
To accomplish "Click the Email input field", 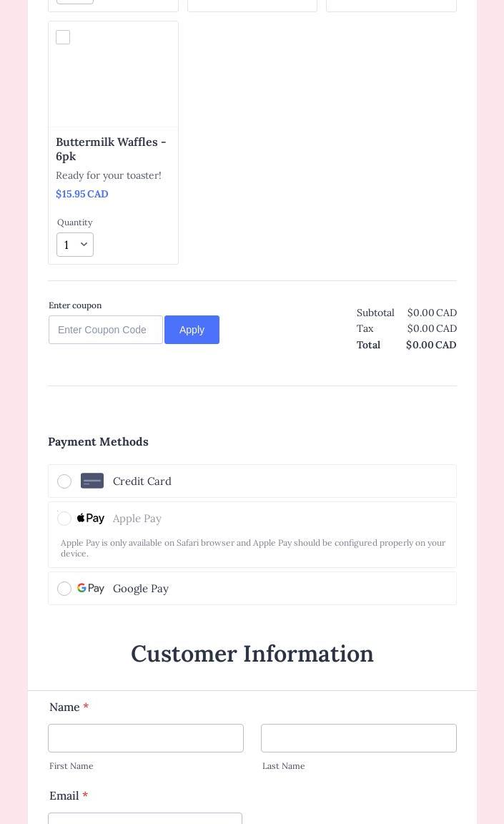I will tap(145, 818).
